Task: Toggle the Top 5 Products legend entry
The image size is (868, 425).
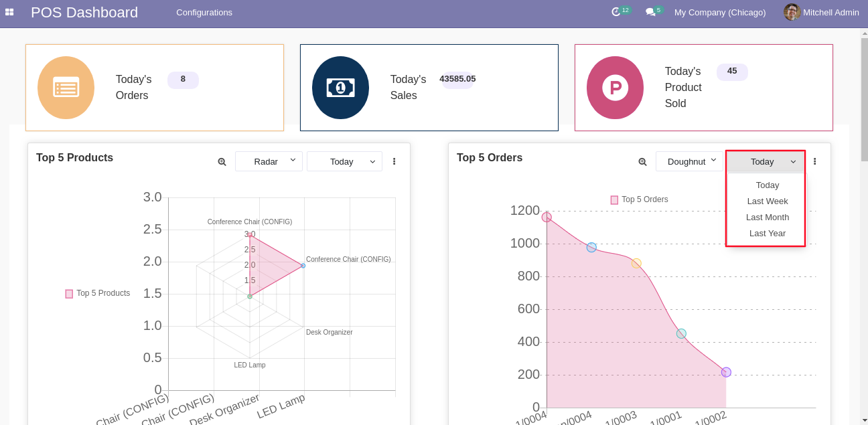Action: click(98, 293)
